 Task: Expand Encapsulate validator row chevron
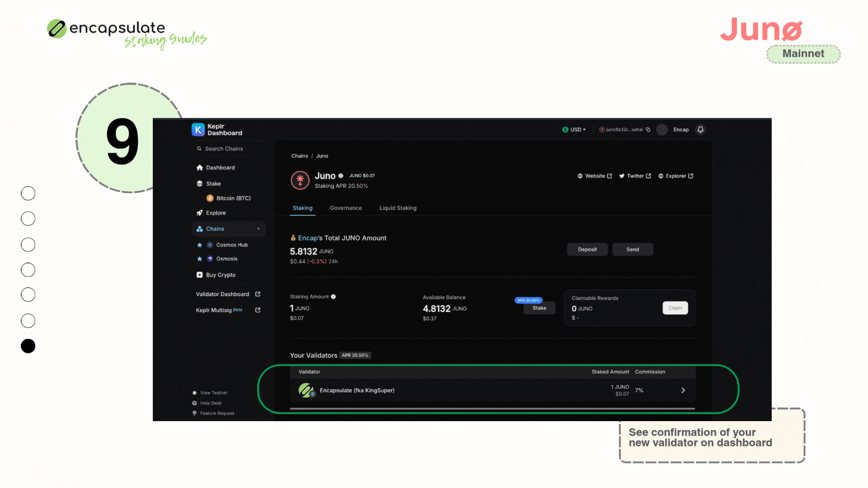click(x=683, y=390)
